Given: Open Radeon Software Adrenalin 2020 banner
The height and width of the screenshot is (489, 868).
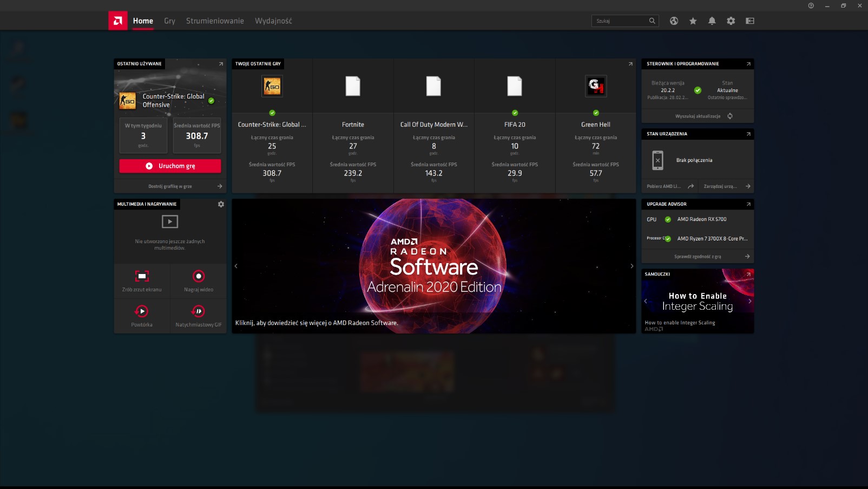Looking at the screenshot, I should pyautogui.click(x=434, y=266).
